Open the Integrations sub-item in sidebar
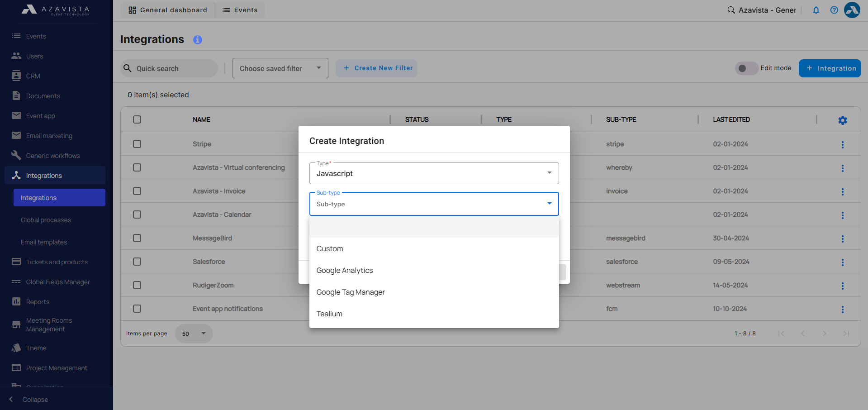The image size is (868, 410). click(59, 198)
